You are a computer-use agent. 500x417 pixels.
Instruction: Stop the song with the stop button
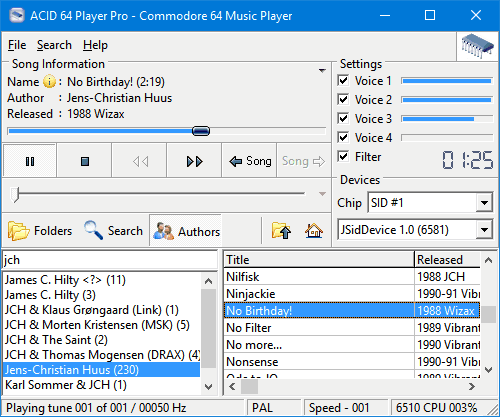coord(85,161)
